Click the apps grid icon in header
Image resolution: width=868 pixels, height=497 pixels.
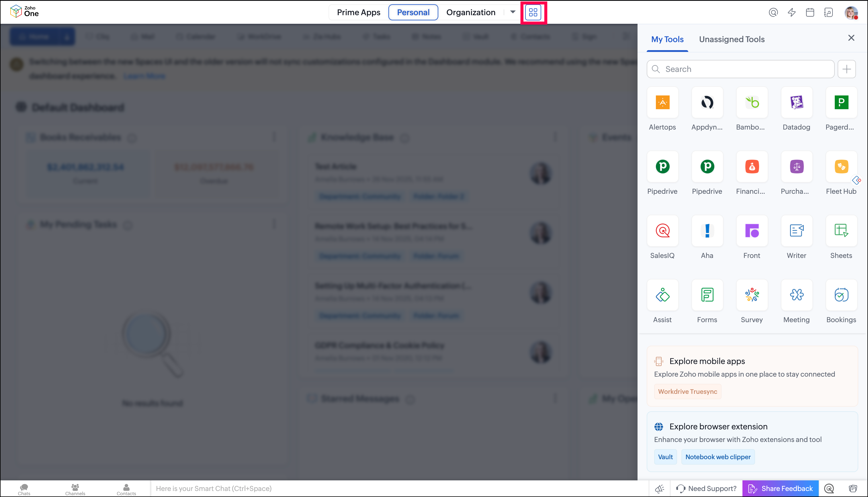[x=533, y=12]
